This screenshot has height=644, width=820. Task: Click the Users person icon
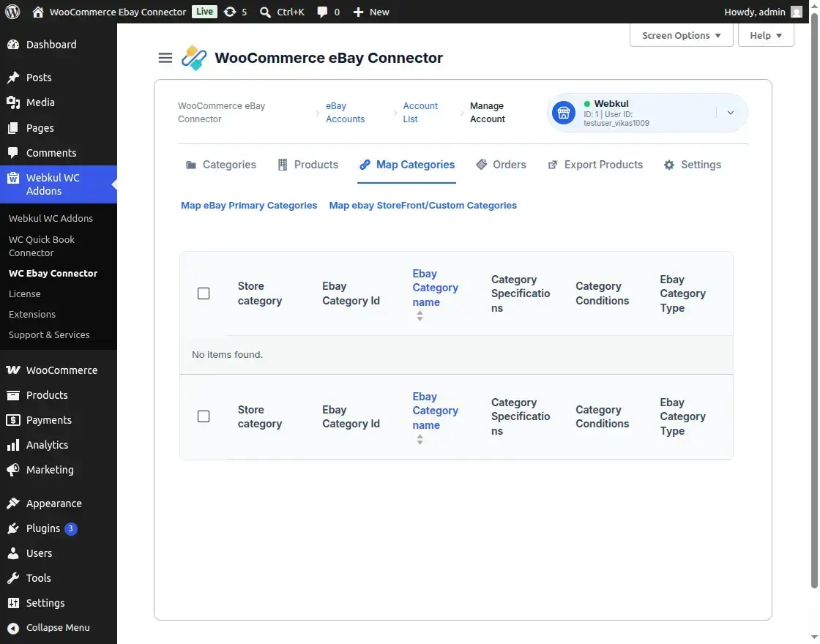13,553
